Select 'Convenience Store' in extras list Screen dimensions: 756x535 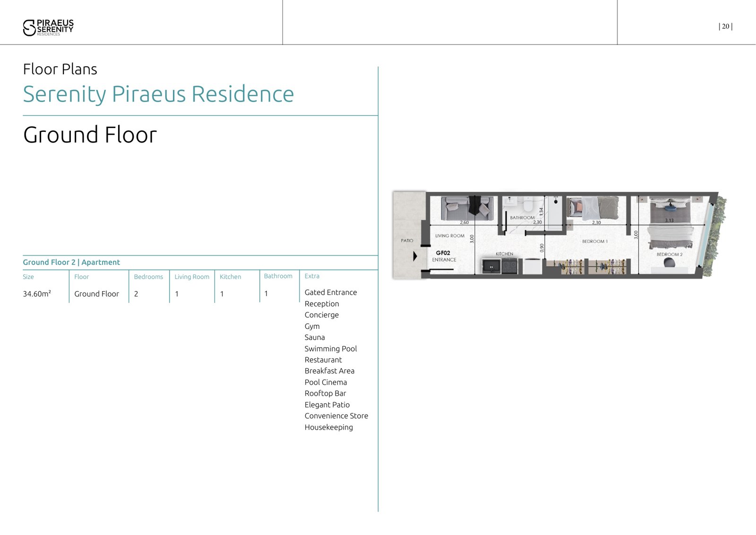point(336,416)
